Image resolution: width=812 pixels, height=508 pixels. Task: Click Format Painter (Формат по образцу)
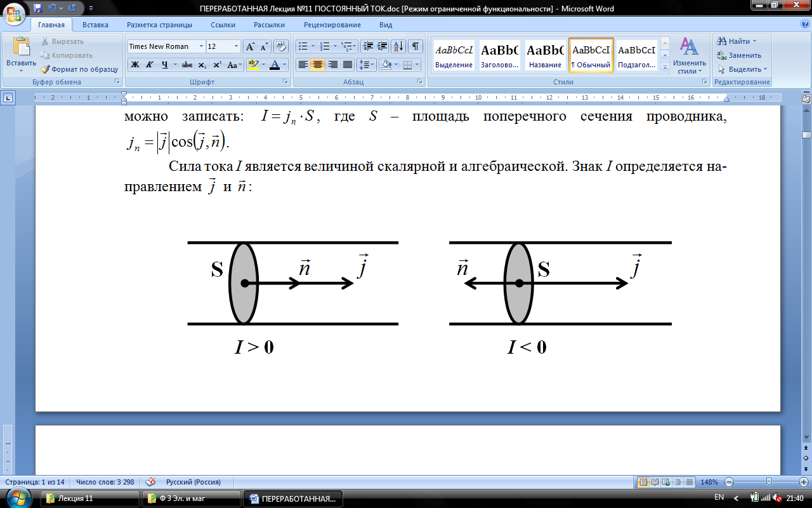point(79,69)
